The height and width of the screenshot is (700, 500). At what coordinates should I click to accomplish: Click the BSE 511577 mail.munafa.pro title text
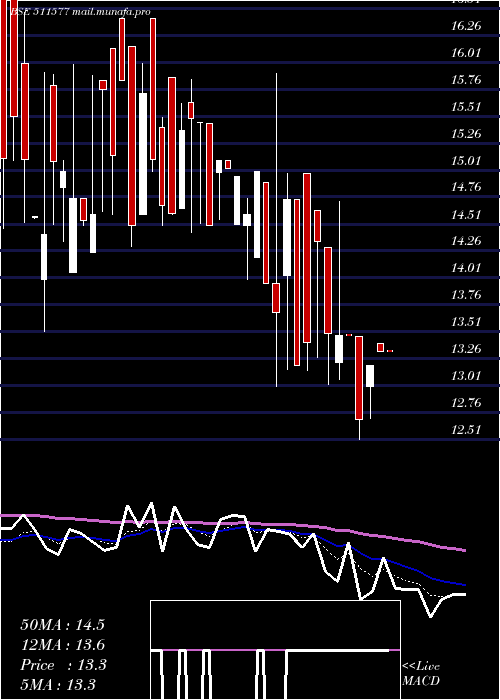click(80, 12)
